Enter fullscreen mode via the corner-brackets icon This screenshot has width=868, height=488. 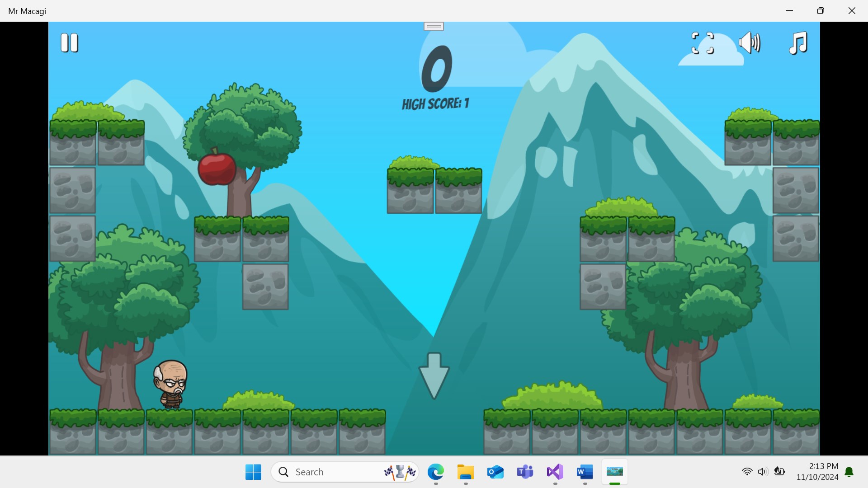703,43
